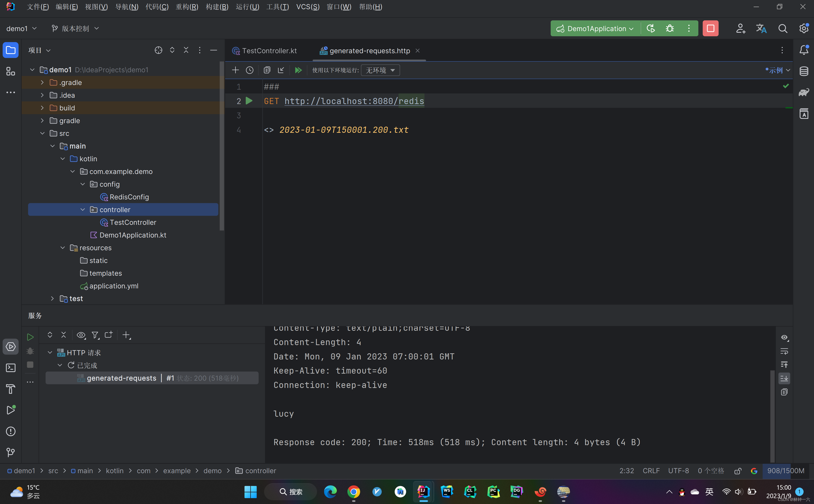Rerun Demo1Application with the rerun button
The image size is (814, 504).
tap(650, 28)
